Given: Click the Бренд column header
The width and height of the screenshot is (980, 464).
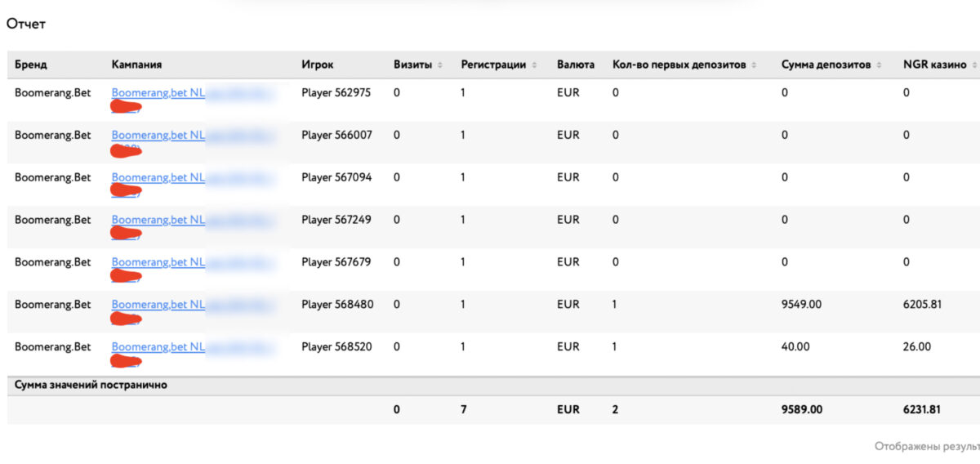Looking at the screenshot, I should pos(31,65).
